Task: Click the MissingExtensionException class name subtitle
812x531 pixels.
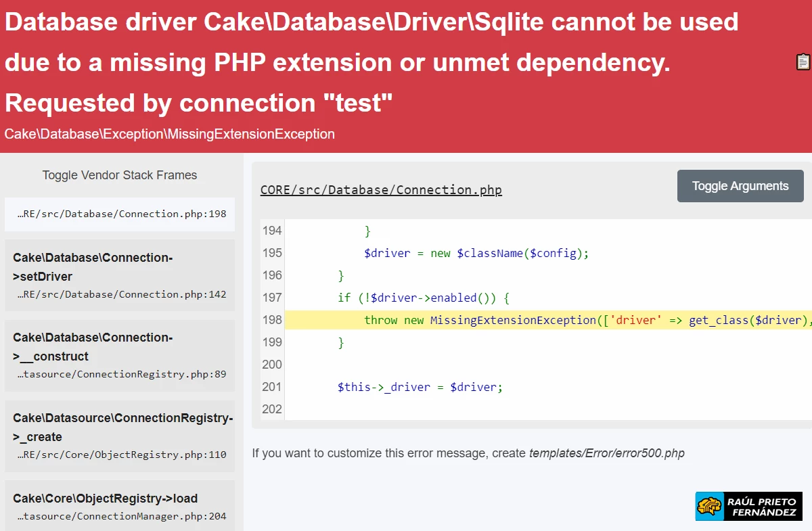Action: tap(169, 134)
